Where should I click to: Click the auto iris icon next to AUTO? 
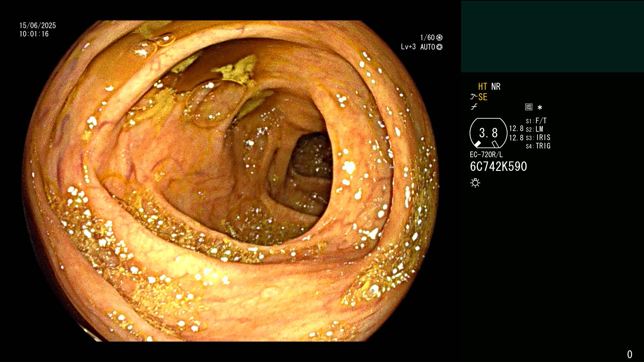point(439,47)
